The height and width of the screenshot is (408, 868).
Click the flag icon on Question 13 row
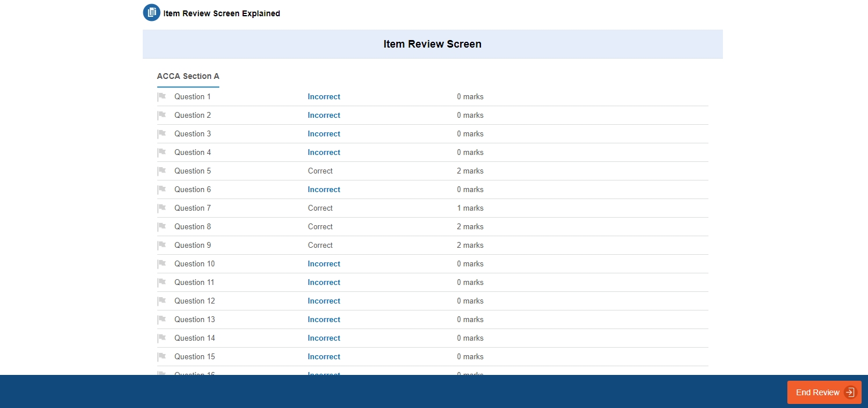(162, 320)
